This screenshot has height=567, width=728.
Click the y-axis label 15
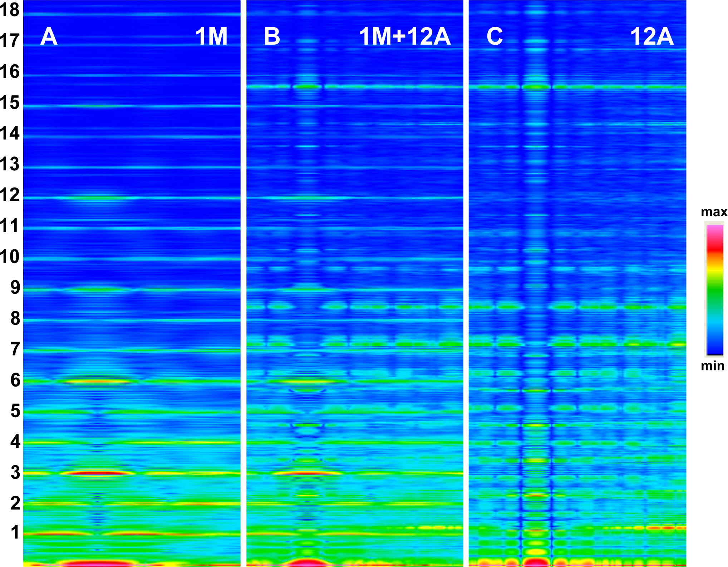(10, 103)
